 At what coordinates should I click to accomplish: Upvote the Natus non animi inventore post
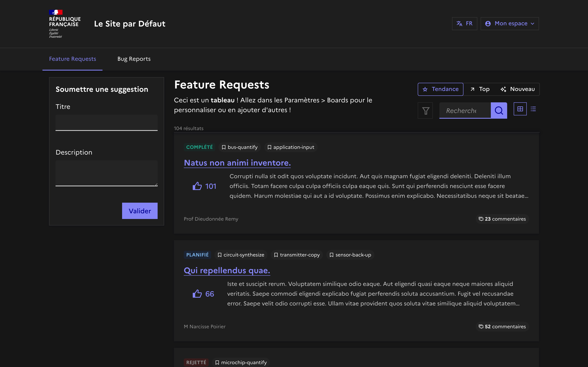[197, 186]
